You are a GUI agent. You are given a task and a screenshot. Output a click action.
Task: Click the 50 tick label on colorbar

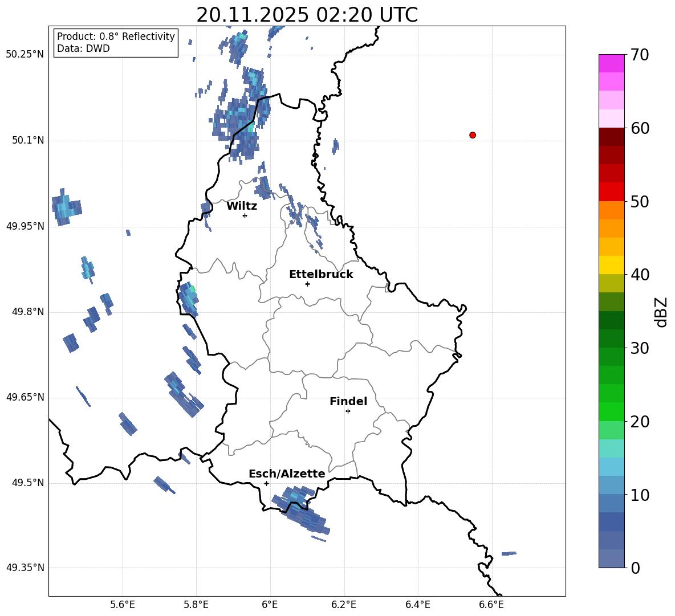pos(640,202)
